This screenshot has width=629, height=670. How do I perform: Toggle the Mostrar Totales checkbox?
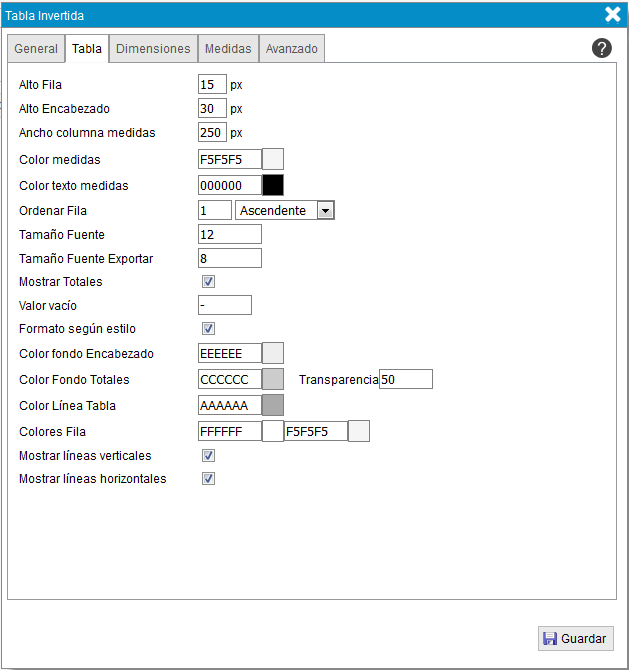209,282
